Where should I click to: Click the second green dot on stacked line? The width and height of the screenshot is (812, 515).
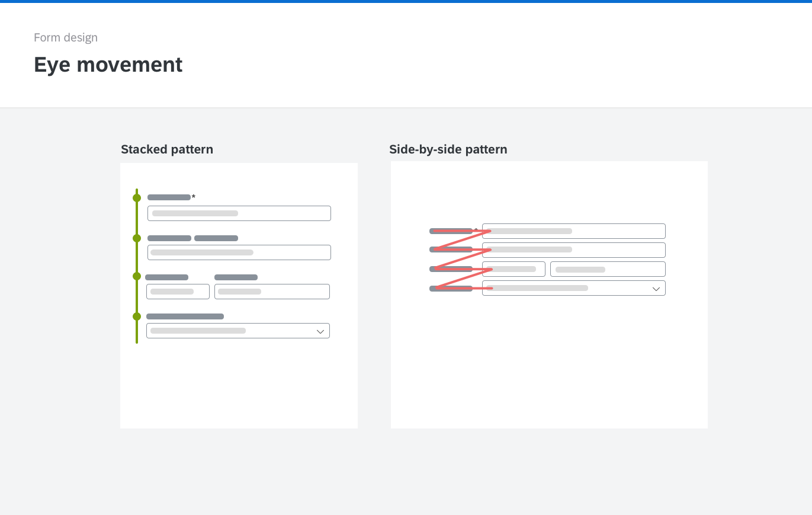[137, 238]
